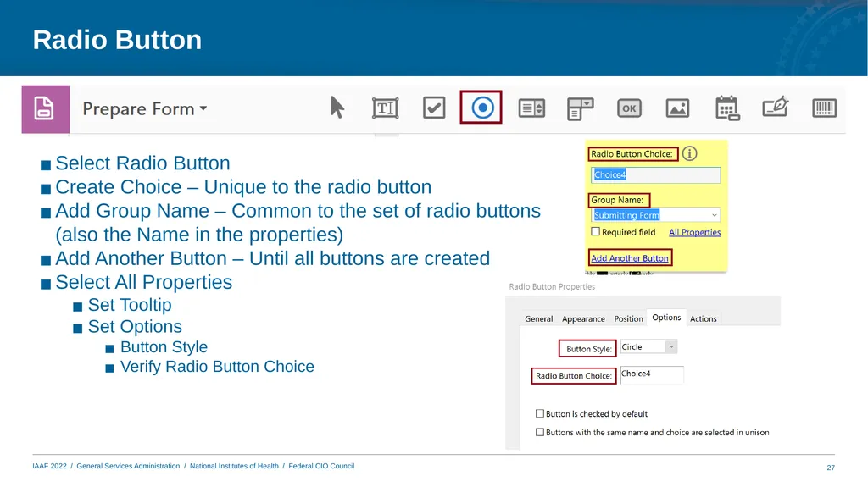Click the yellow popup Choice4 input field
868x487 pixels.
point(655,174)
